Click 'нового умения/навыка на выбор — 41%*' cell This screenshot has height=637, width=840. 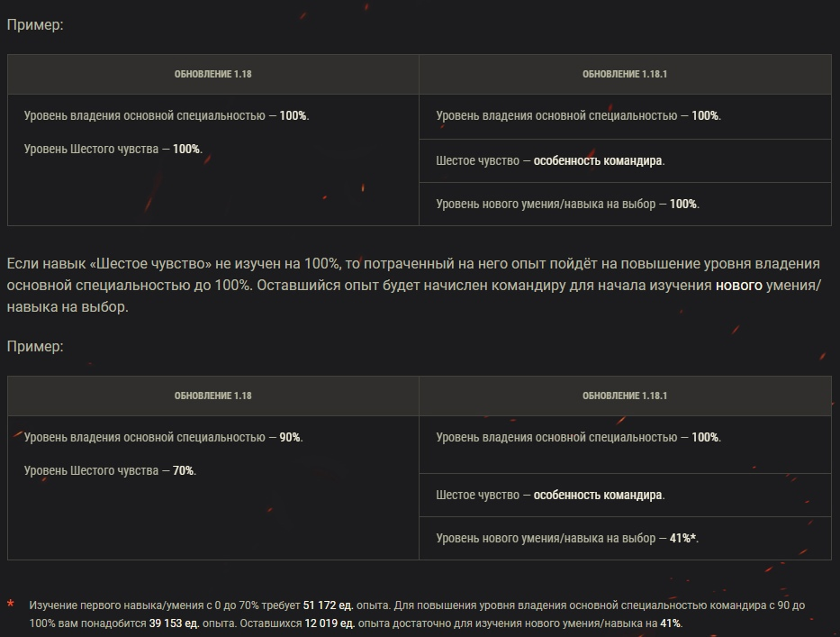tap(567, 538)
